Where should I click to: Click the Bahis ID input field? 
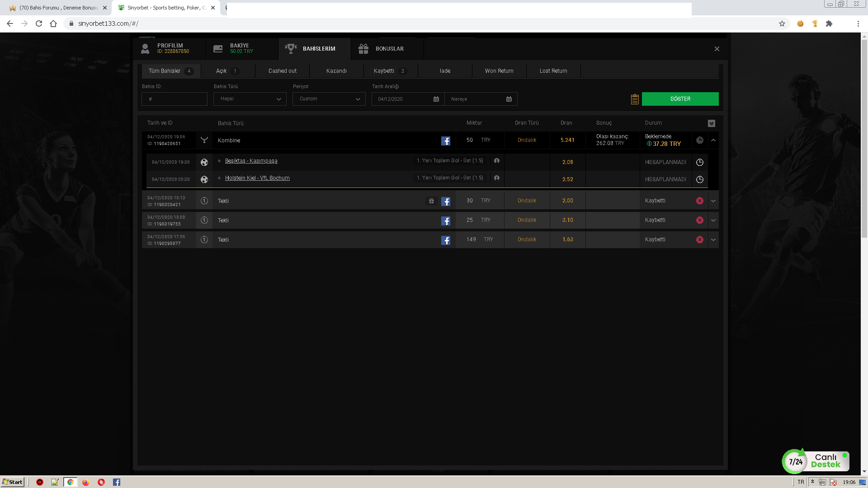(x=174, y=99)
